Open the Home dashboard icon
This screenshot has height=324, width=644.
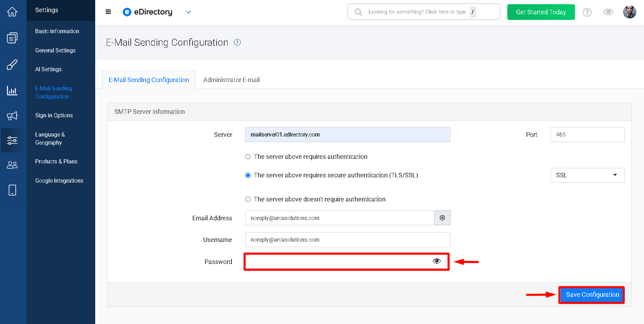[x=12, y=12]
